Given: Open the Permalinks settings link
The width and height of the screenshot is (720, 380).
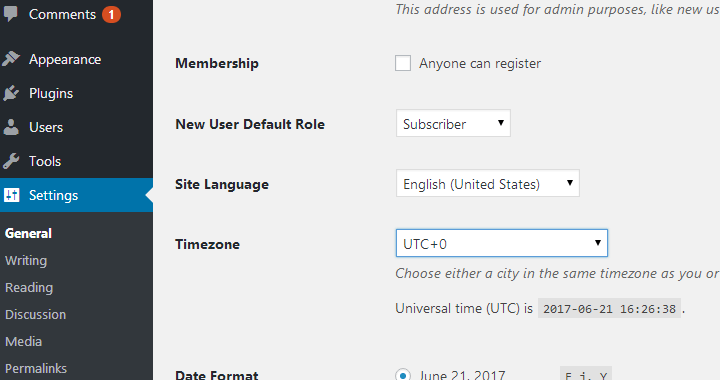Looking at the screenshot, I should point(36,369).
